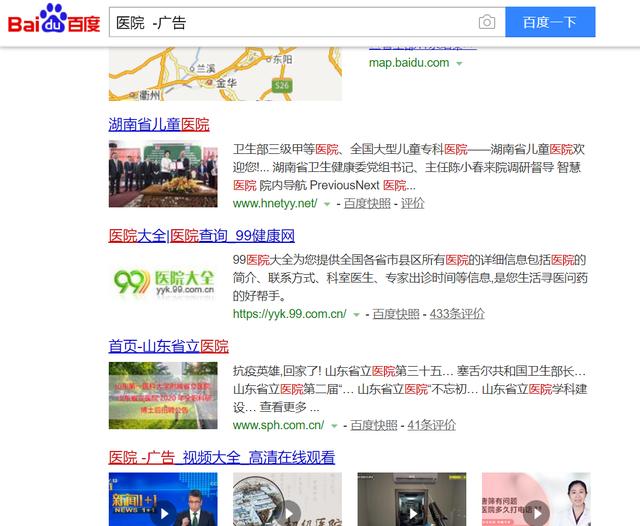
Task: Open 百度快照 for sph.com.cn result
Action: [x=374, y=425]
